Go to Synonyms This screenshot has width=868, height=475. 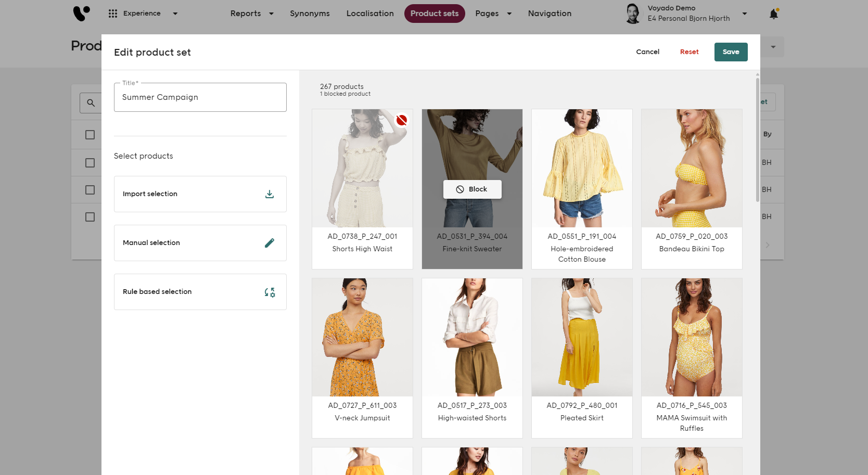[310, 14]
